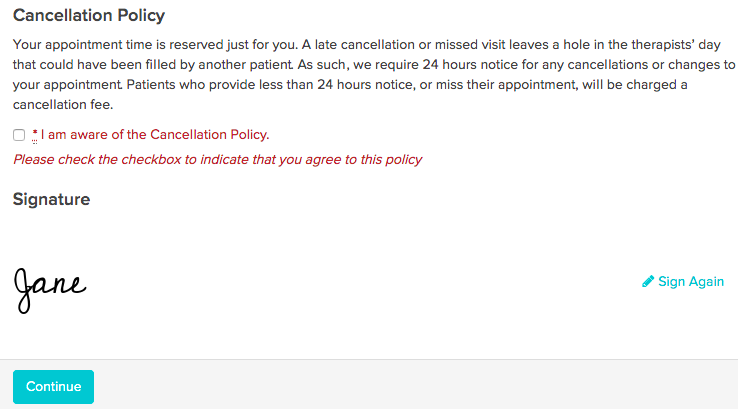Viewport: 738px width, 409px height.
Task: Click the red checkbox error message
Action: 217,159
